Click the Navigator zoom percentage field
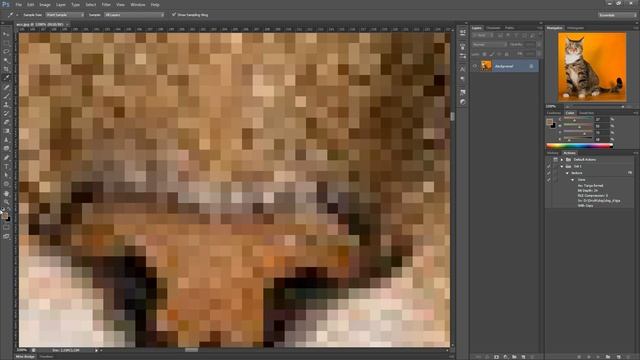The height and width of the screenshot is (360, 640). coord(552,107)
